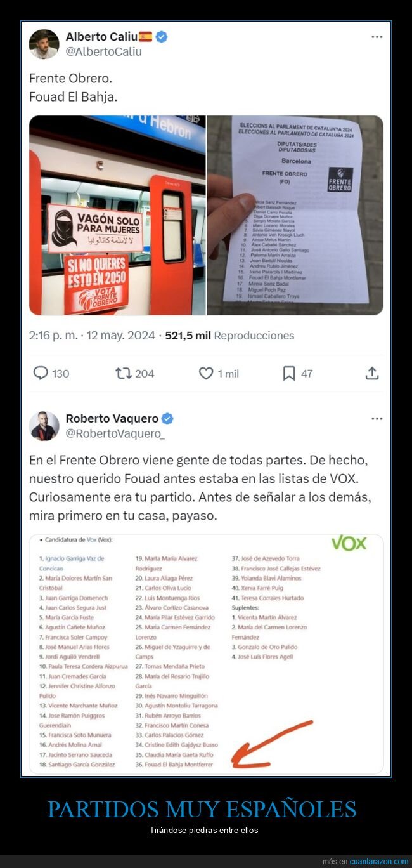Open the metro wagon poster photo
412x868 pixels.
117,215
